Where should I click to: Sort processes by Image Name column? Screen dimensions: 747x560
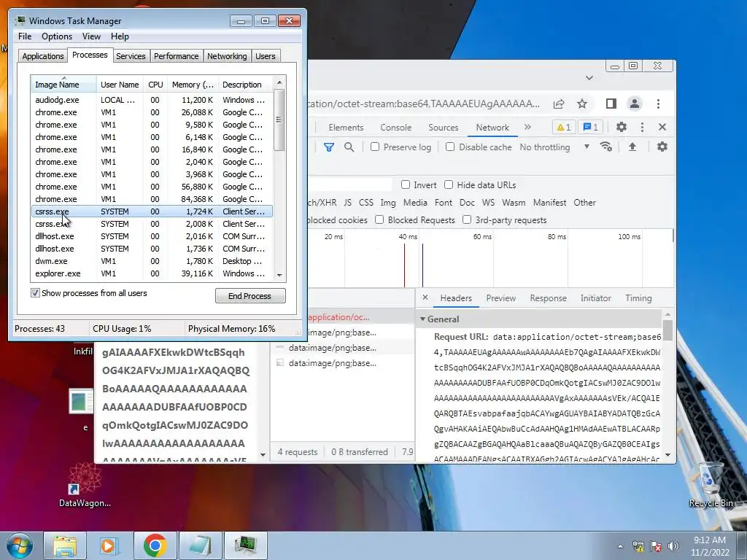[64, 85]
